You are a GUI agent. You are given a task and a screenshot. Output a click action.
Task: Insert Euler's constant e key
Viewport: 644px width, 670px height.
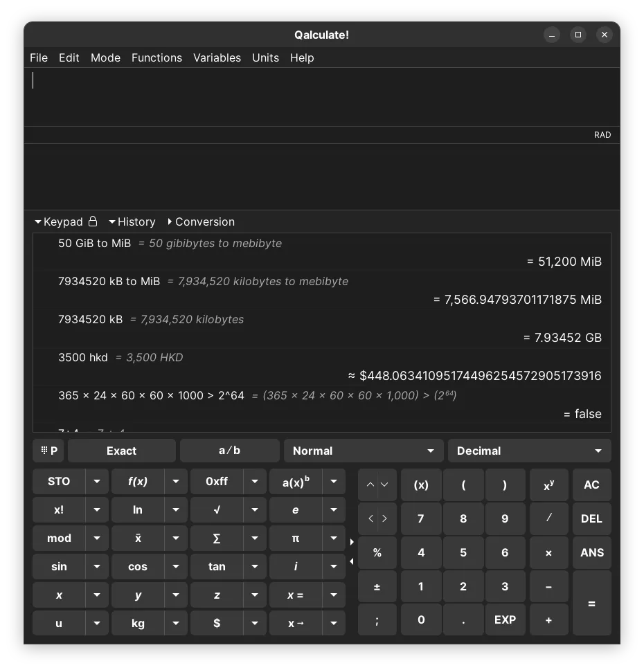click(x=296, y=509)
